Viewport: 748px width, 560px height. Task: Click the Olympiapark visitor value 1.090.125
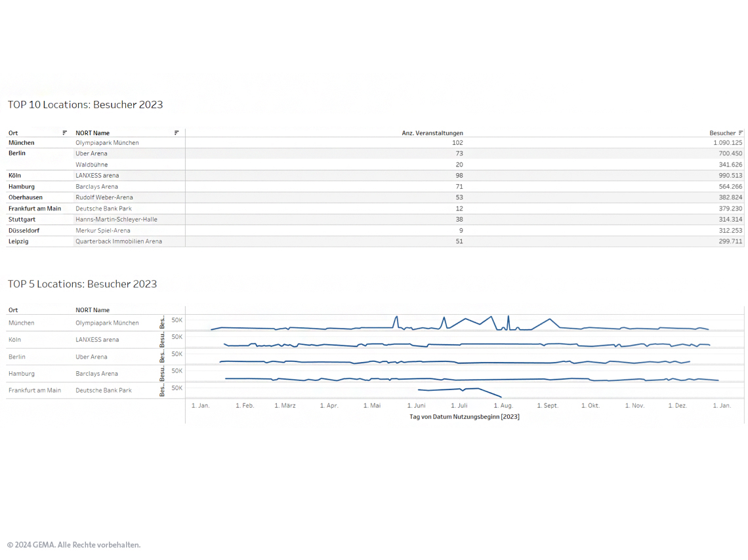pos(726,142)
